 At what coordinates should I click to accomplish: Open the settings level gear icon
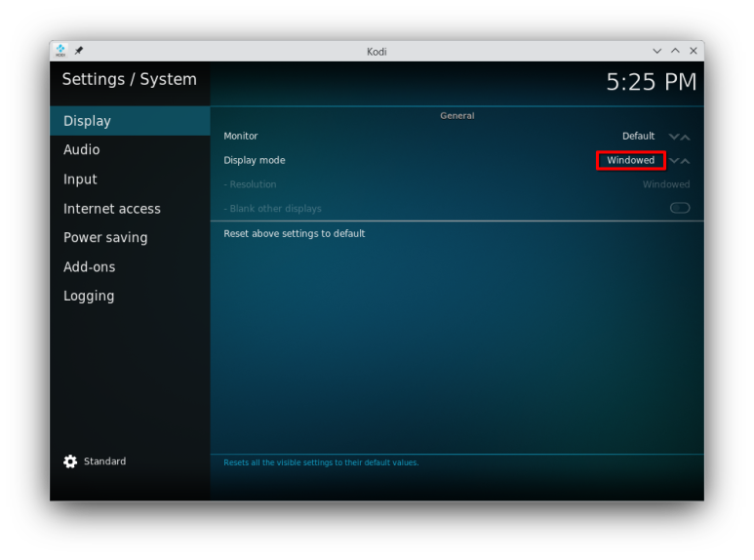(70, 461)
